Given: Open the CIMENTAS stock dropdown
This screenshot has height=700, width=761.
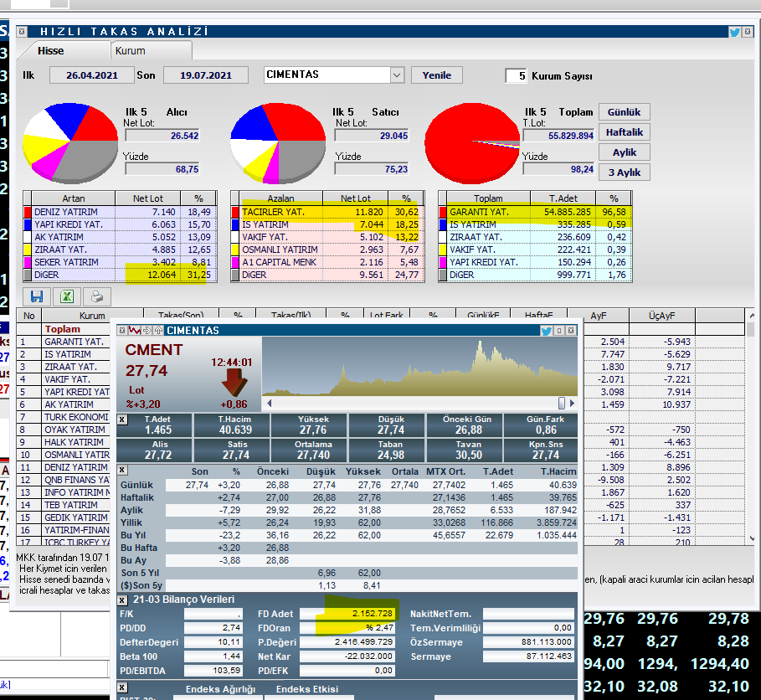Looking at the screenshot, I should 397,75.
